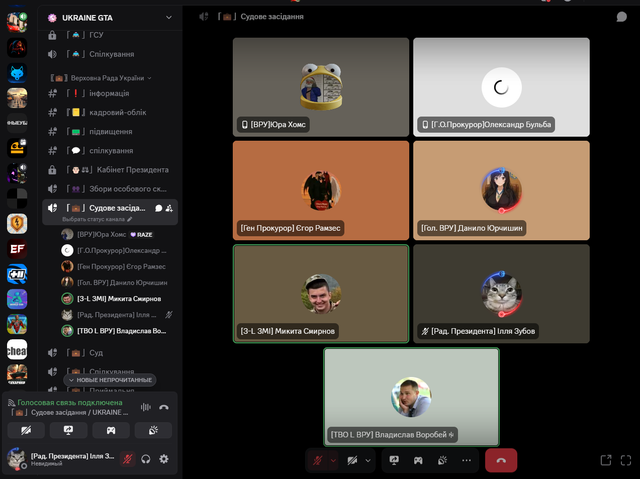Join the top Спілкування voice channel
This screenshot has height=479, width=640.
point(110,54)
